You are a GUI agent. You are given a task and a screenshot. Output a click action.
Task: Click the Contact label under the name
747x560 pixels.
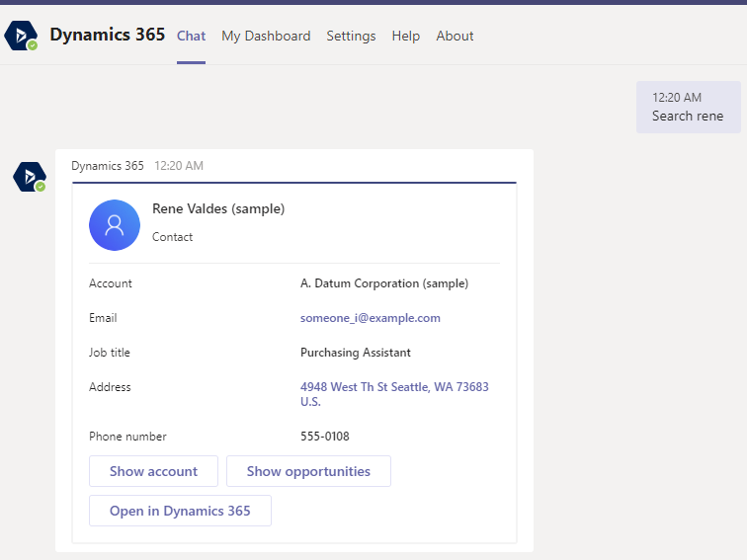[173, 237]
